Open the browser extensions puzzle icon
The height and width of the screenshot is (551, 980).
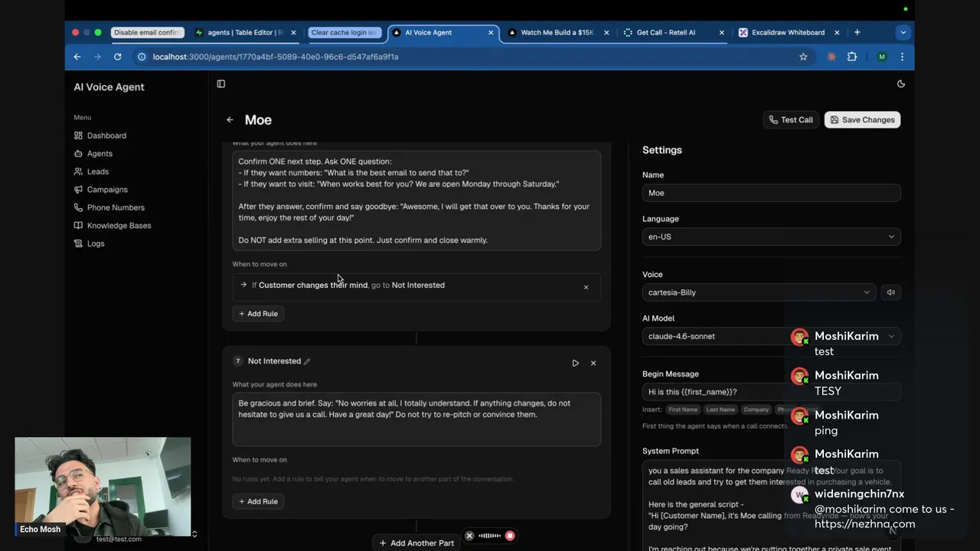coord(852,57)
